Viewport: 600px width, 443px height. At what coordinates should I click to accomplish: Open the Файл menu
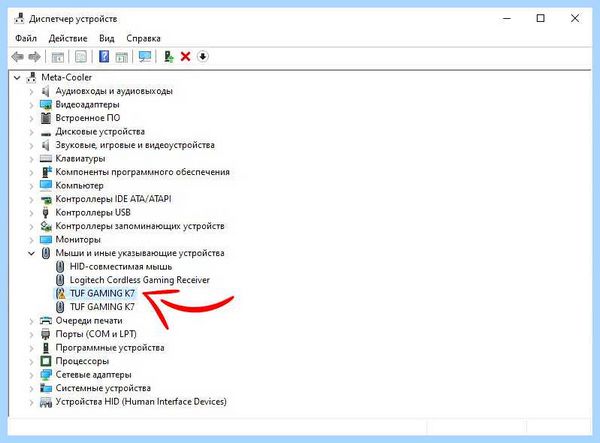(26, 38)
